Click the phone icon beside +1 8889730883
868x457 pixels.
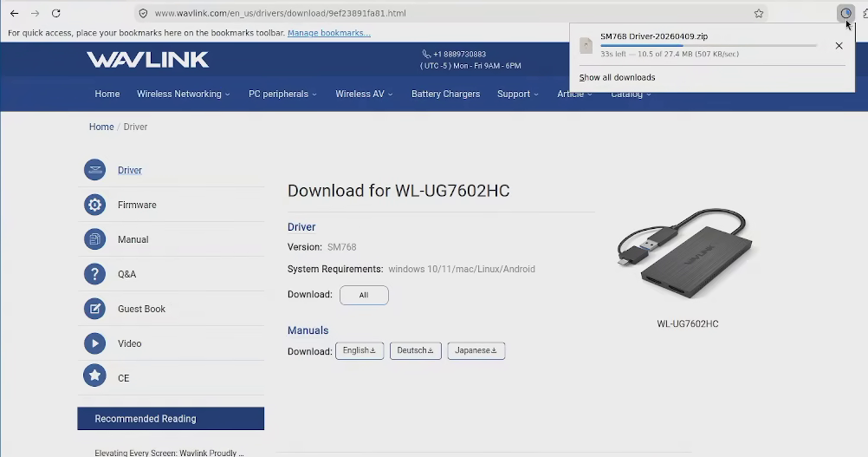coord(425,54)
